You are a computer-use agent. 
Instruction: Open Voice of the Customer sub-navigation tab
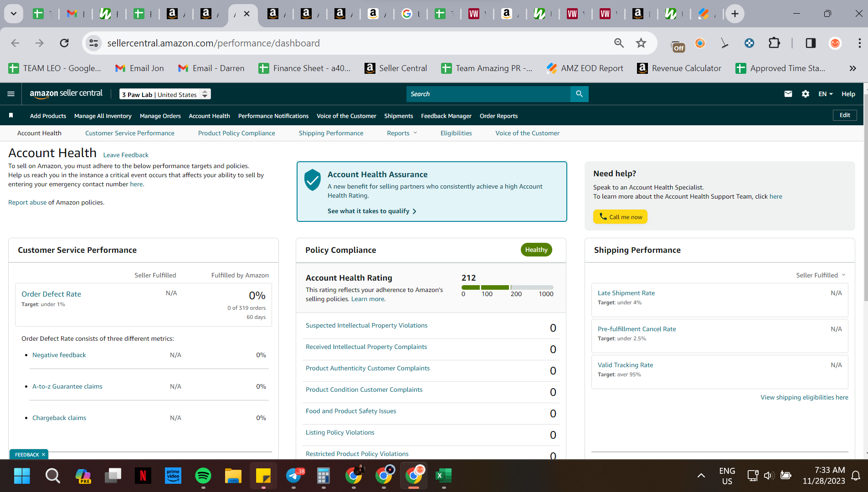click(528, 133)
